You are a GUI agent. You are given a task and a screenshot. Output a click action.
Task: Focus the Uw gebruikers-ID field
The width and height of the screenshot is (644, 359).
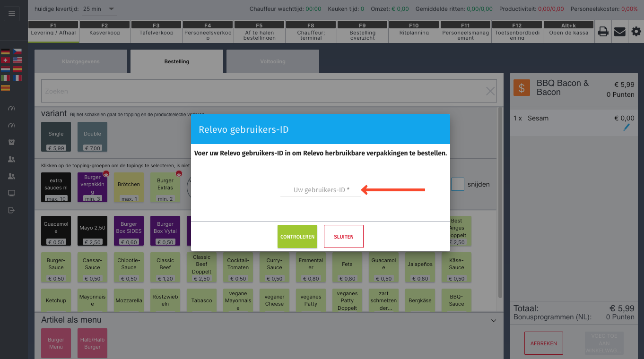(321, 190)
